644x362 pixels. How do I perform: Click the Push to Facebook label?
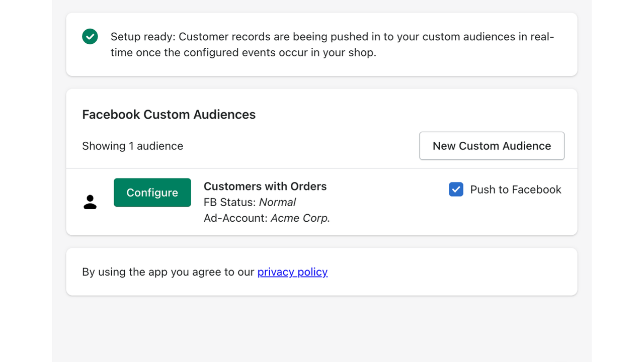coord(515,190)
